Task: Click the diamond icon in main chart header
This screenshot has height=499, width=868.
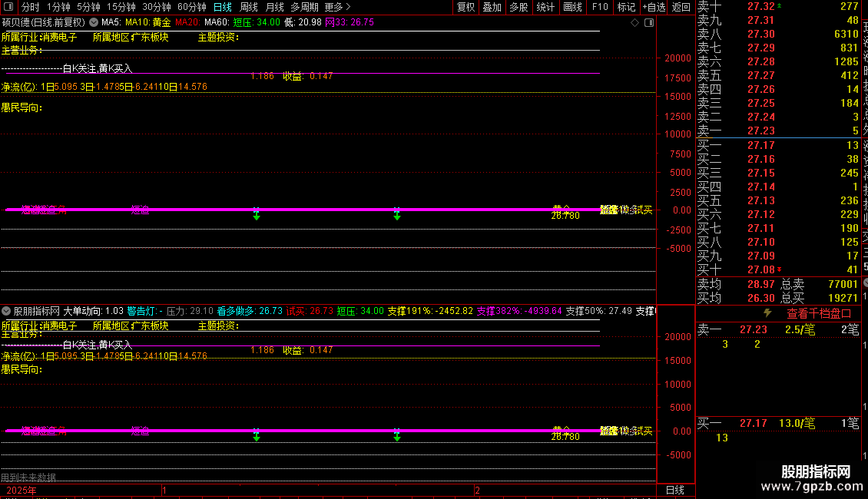Action: click(x=635, y=22)
